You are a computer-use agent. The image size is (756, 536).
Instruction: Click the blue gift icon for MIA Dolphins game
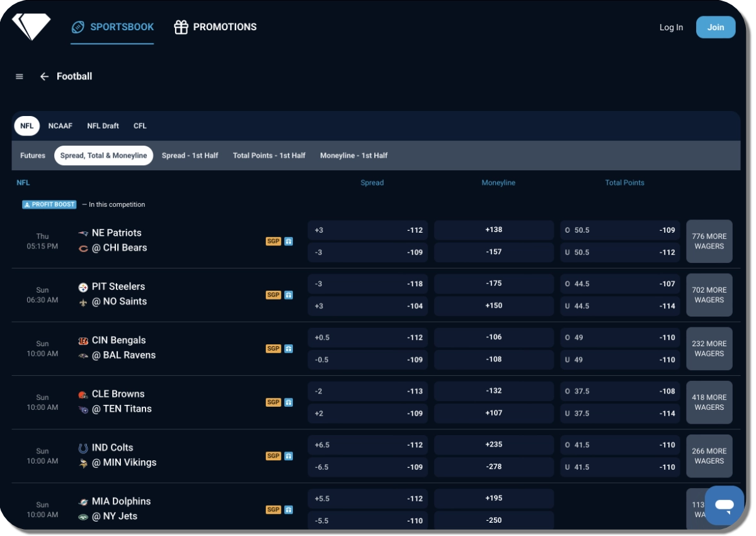pos(289,510)
